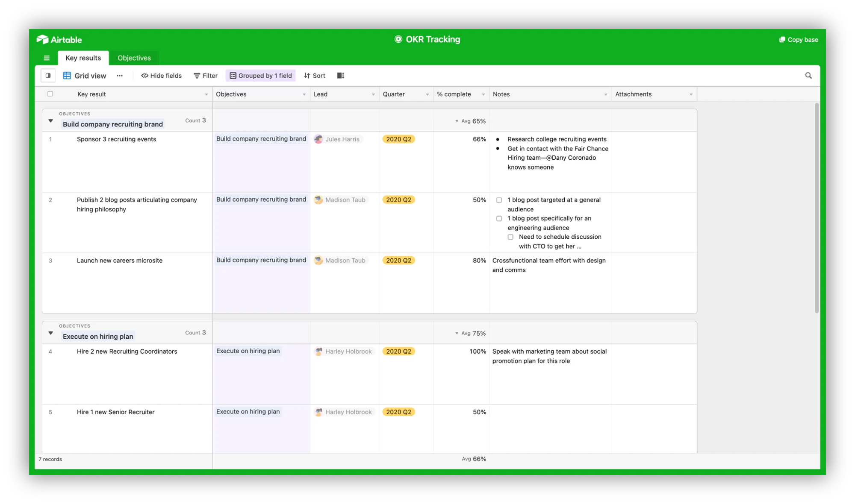Viewport: 855px width, 504px height.
Task: Click the row height icon
Action: pyautogui.click(x=340, y=76)
